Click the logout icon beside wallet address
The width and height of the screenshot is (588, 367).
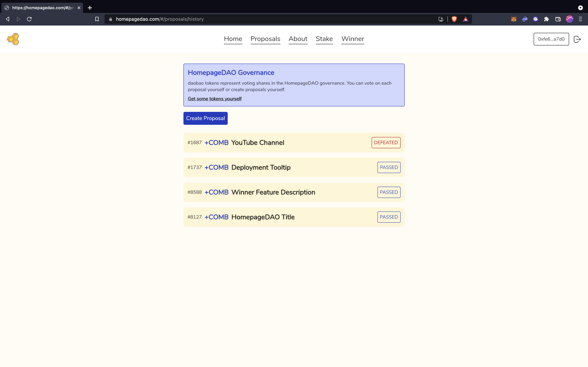coord(577,39)
